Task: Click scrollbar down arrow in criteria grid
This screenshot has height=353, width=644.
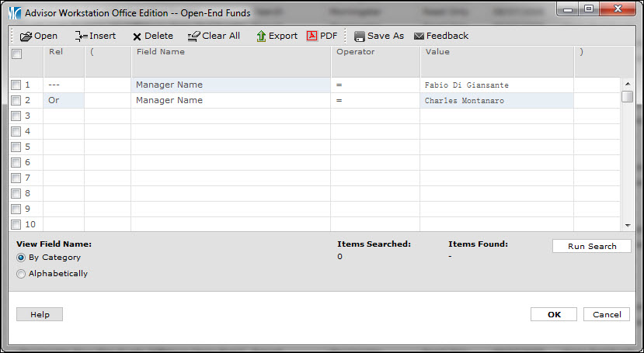Action: point(626,225)
